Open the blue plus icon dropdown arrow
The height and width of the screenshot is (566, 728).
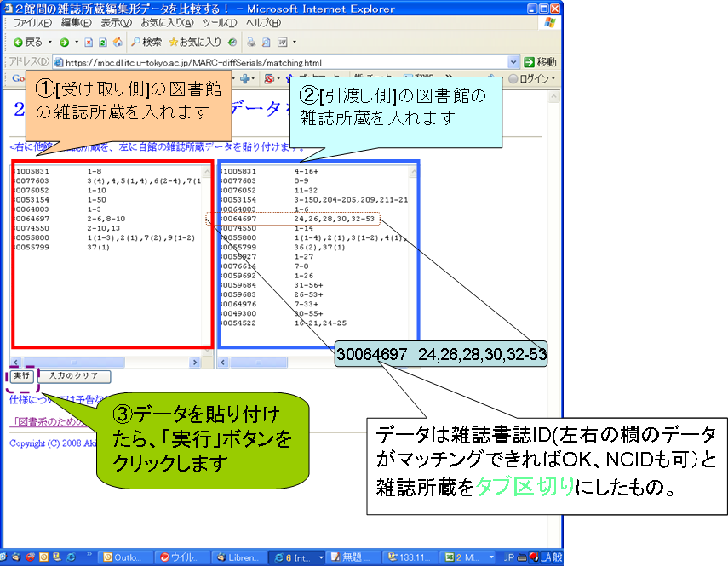(255, 79)
